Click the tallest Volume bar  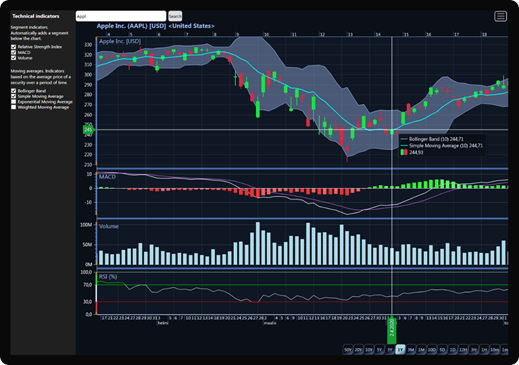tap(258, 243)
